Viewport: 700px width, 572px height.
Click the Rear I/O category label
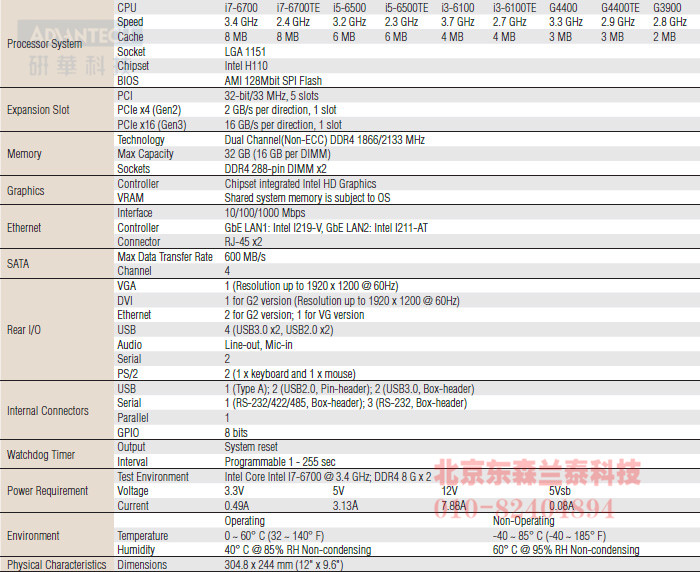[25, 330]
